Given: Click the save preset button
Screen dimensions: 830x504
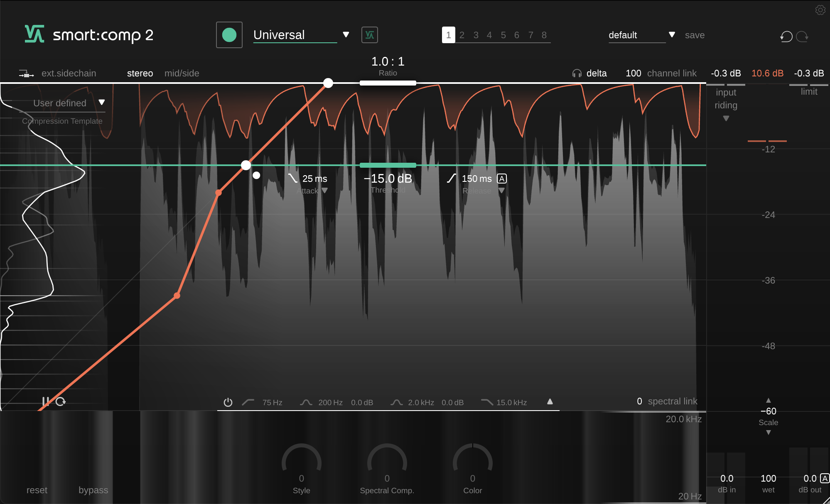Looking at the screenshot, I should [x=695, y=35].
